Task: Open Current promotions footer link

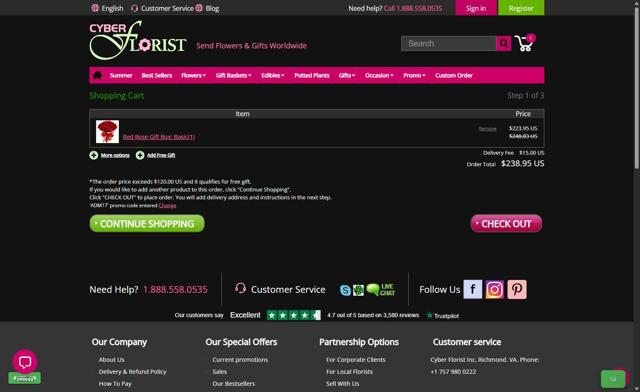Action: click(240, 360)
